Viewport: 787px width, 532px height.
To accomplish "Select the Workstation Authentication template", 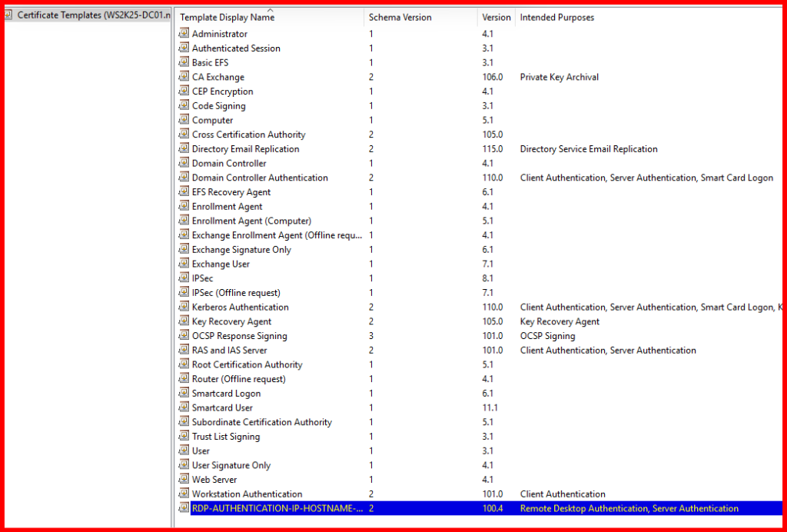I will 247,494.
